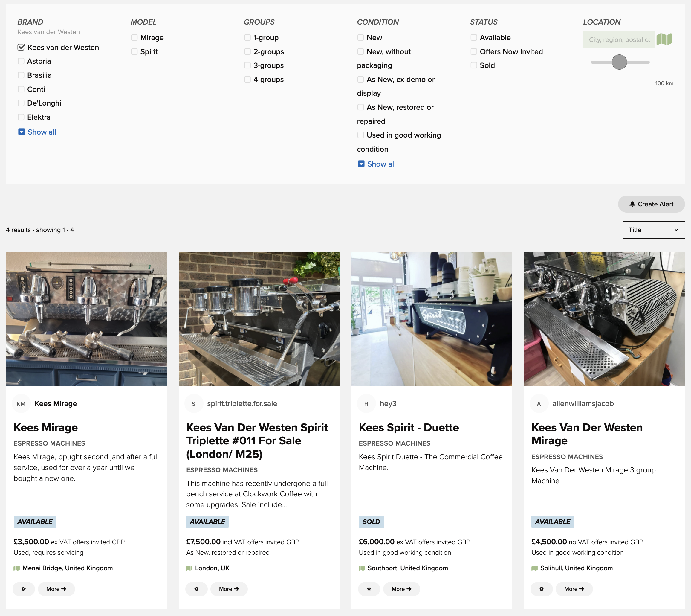This screenshot has height=616, width=691.
Task: Open the Spirit Triplette machine photo
Action: (x=259, y=319)
